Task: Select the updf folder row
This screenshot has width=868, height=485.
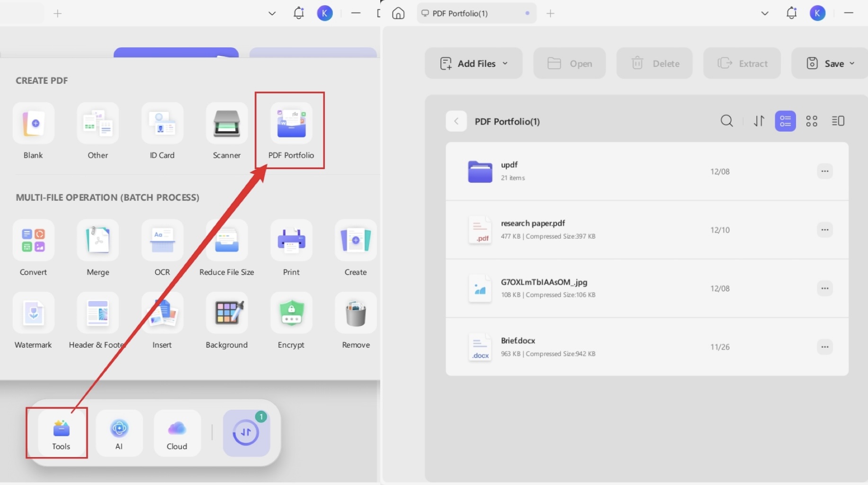Action: click(647, 171)
